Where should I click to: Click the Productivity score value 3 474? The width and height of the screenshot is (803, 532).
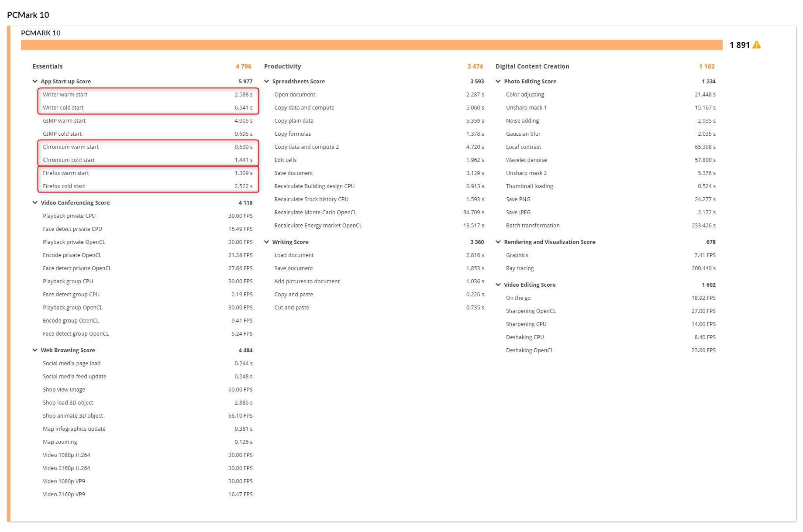tap(475, 66)
